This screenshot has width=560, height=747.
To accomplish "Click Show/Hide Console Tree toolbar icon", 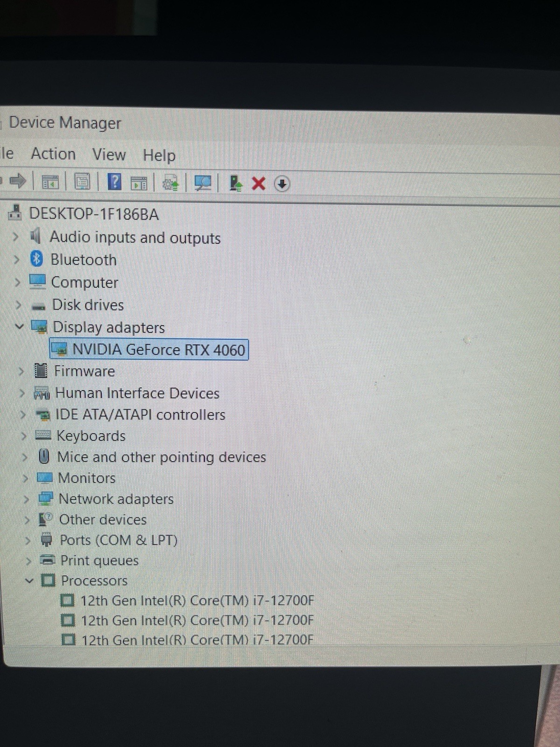I will (x=50, y=182).
